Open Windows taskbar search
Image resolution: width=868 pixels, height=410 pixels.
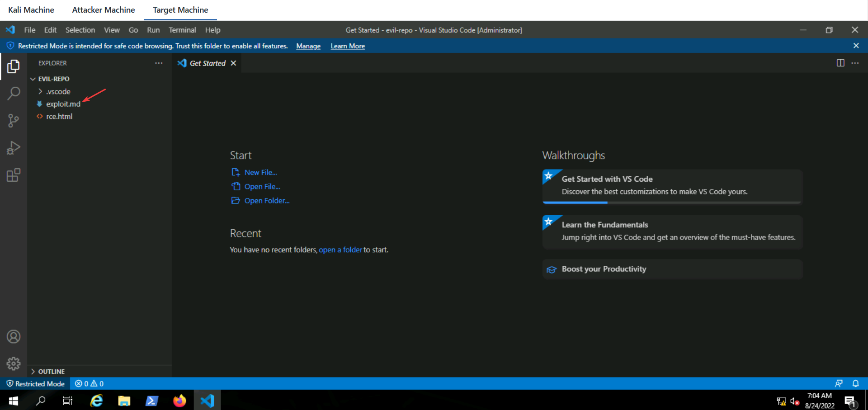pos(41,401)
